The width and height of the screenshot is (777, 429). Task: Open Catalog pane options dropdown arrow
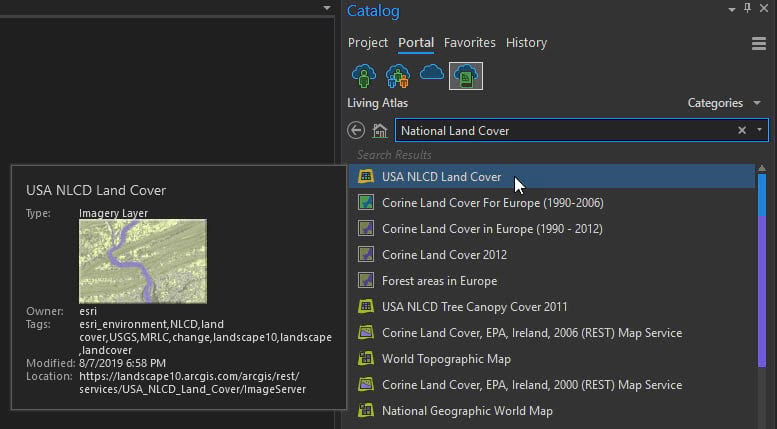coord(731,9)
